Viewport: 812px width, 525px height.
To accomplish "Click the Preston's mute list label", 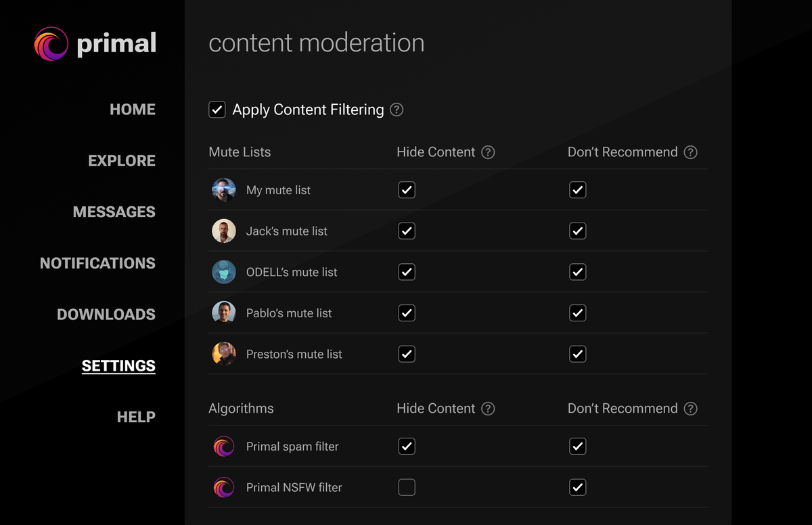I will pos(293,354).
